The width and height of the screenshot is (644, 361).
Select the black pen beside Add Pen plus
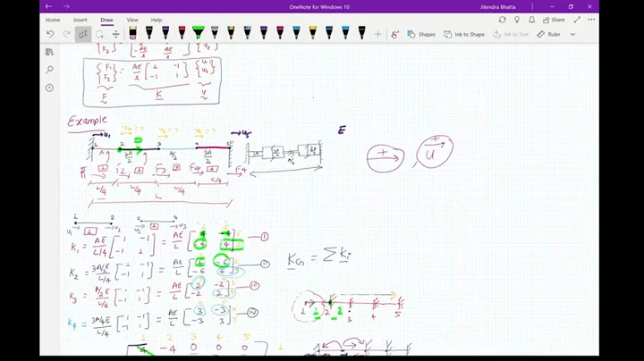tap(362, 33)
